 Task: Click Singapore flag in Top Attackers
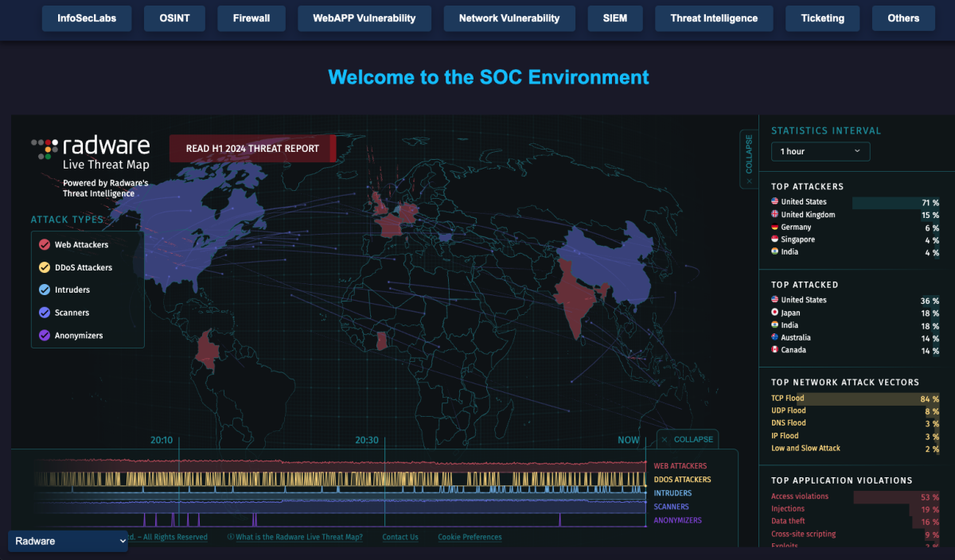775,239
